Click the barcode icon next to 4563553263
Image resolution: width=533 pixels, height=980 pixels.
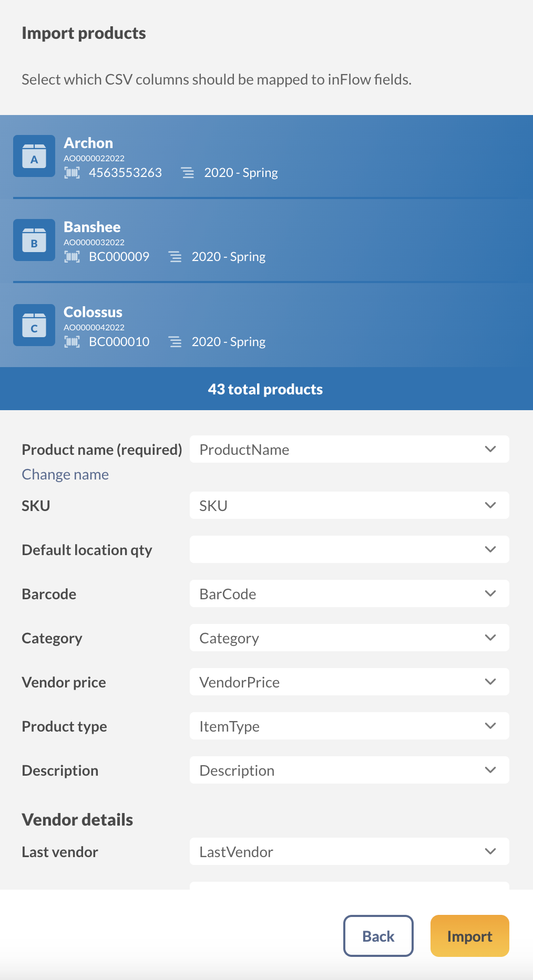point(72,173)
